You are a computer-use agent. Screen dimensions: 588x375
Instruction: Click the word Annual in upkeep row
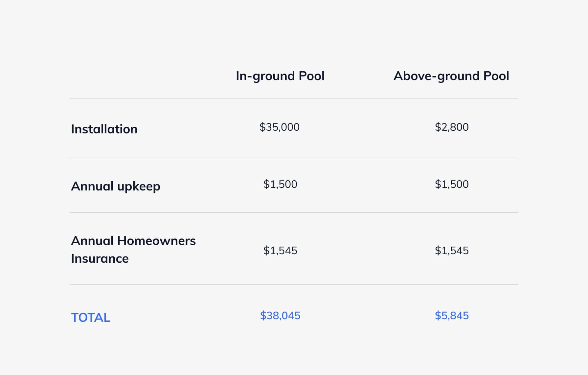coord(92,186)
